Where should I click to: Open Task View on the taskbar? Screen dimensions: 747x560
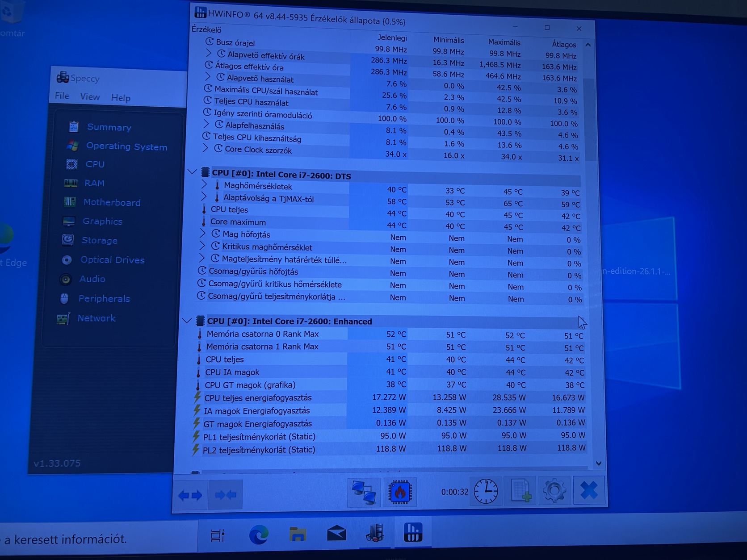pyautogui.click(x=218, y=535)
